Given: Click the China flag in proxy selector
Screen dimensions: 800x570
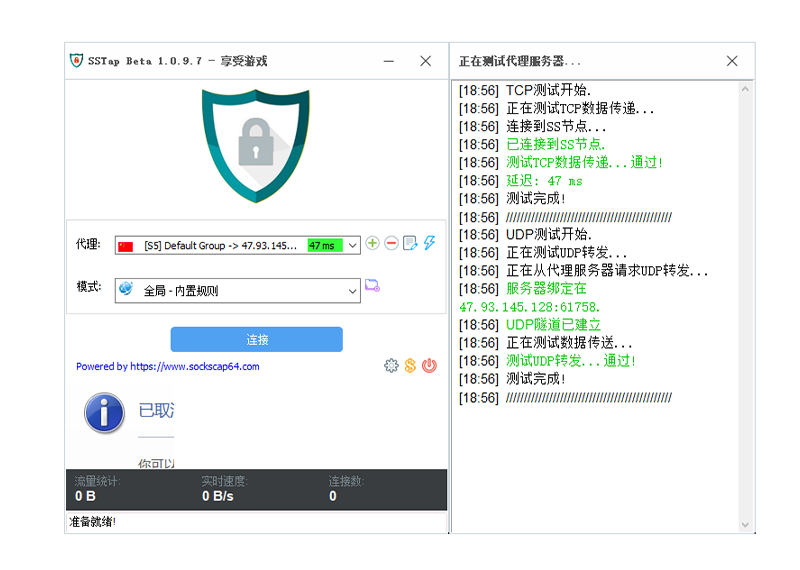Looking at the screenshot, I should coord(126,246).
